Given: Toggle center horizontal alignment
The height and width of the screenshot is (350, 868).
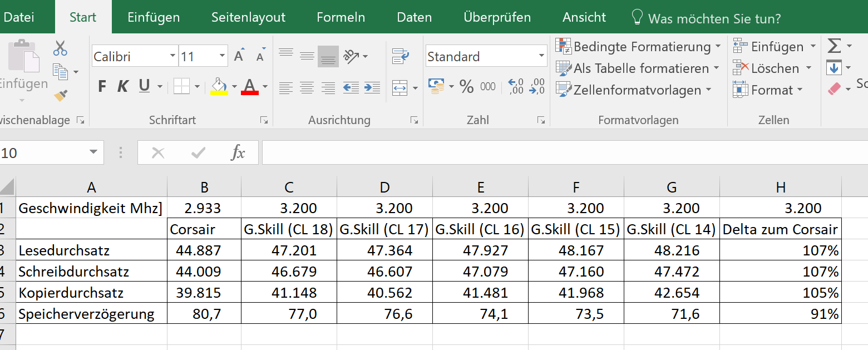Looking at the screenshot, I should (307, 87).
